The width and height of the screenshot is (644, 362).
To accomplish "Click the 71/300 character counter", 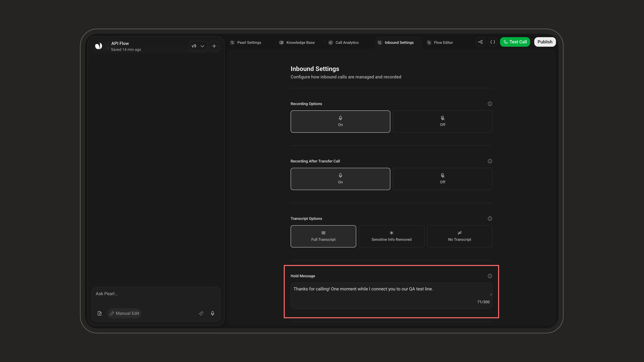I will pos(483,302).
